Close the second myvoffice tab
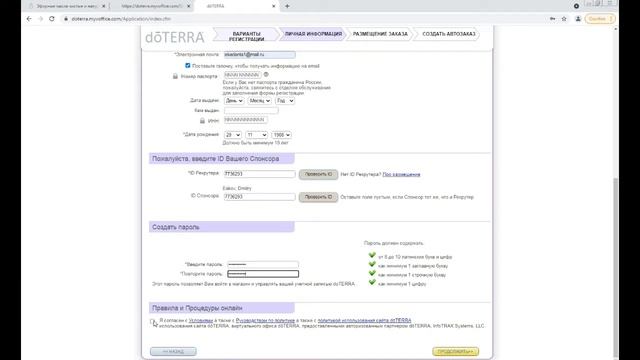The image size is (640, 360). pyautogui.click(x=189, y=6)
